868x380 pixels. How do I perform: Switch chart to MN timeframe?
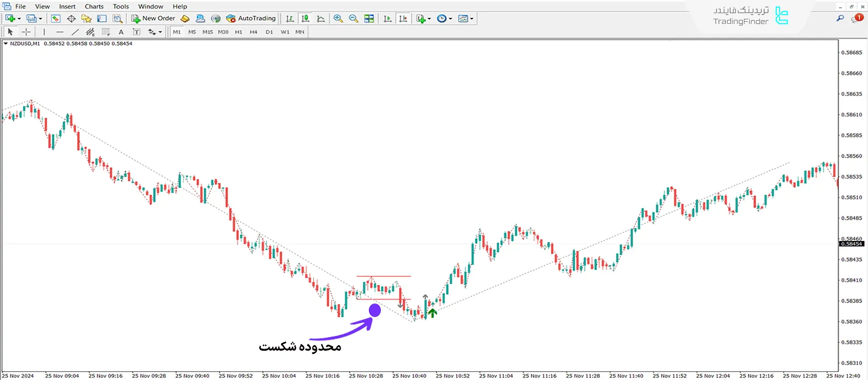coord(300,32)
